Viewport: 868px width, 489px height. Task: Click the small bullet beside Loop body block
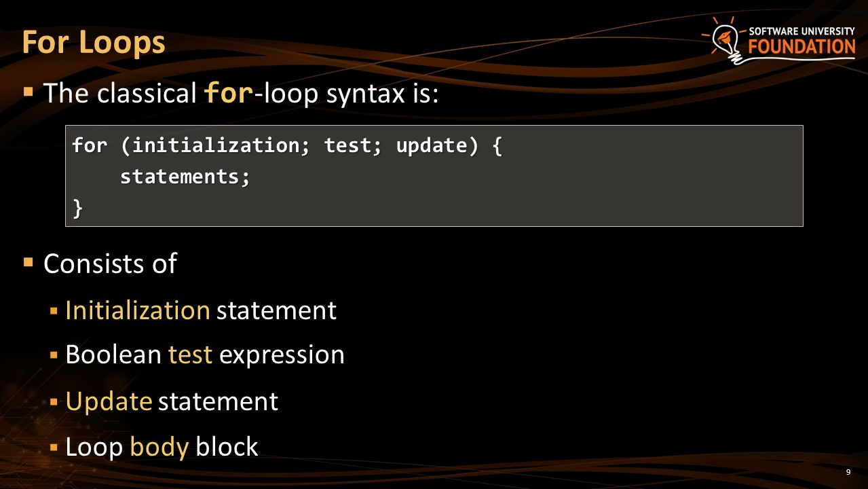coord(54,448)
